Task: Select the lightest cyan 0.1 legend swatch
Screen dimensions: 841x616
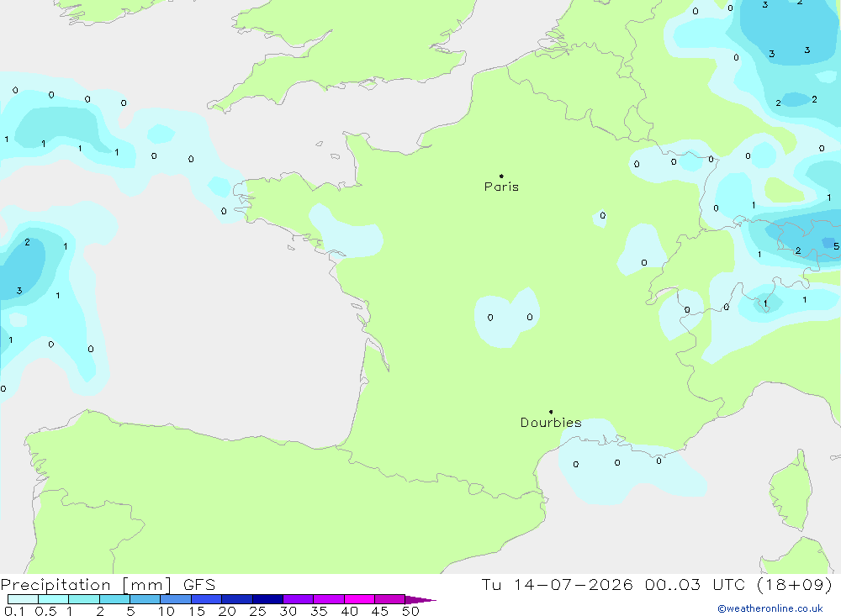Action: [23, 599]
